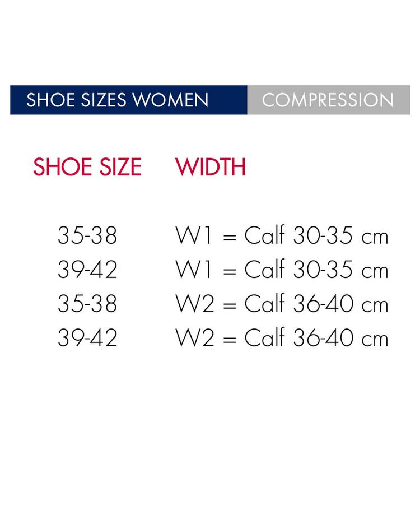Click the SHOE SIZE column header
This screenshot has width=420, height=505.
(x=87, y=167)
